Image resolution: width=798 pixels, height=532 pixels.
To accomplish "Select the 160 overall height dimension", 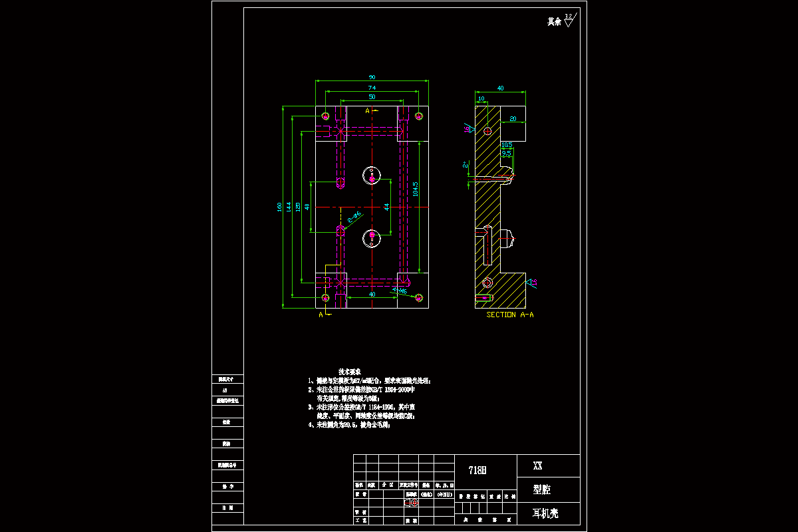I will coord(279,207).
